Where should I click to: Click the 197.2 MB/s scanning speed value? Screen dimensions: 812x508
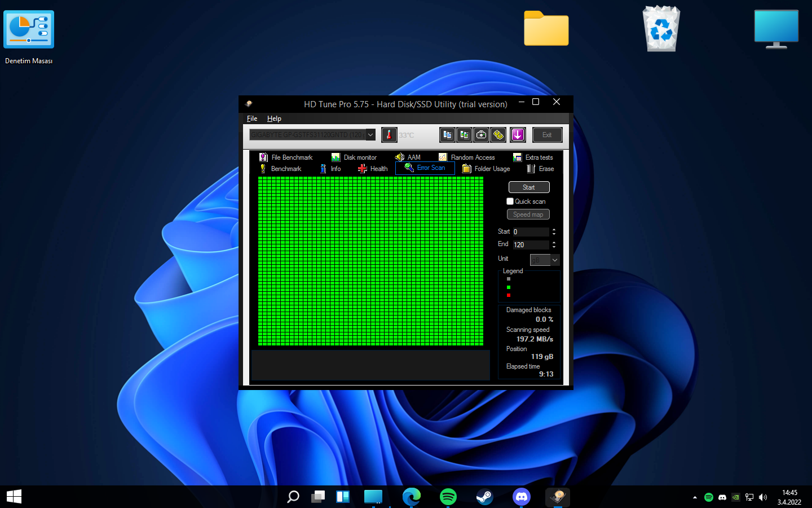[535, 339]
